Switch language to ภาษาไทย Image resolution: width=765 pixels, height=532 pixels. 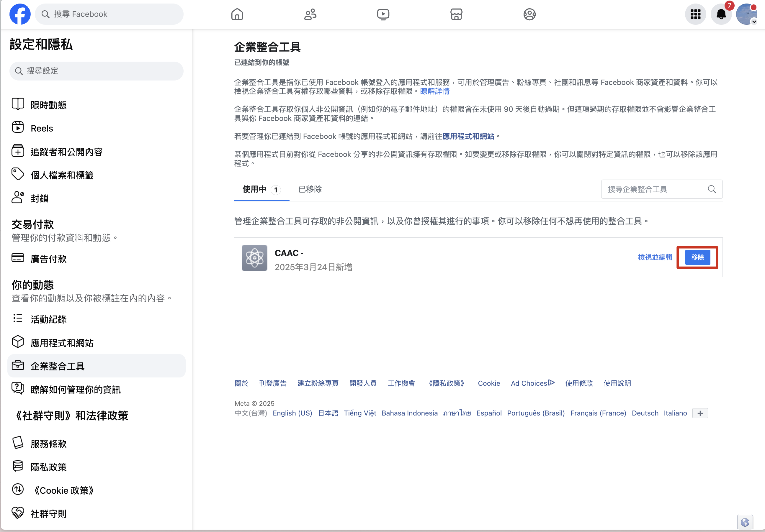[x=457, y=413]
